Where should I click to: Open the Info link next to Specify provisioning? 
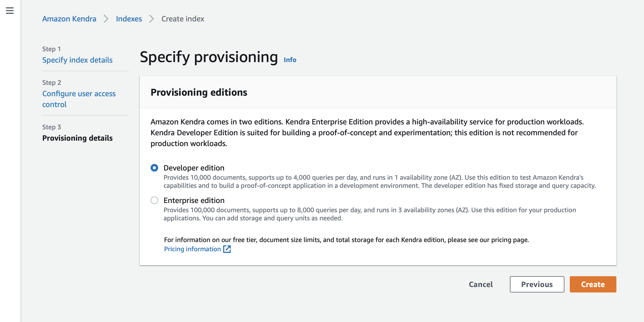click(x=290, y=60)
